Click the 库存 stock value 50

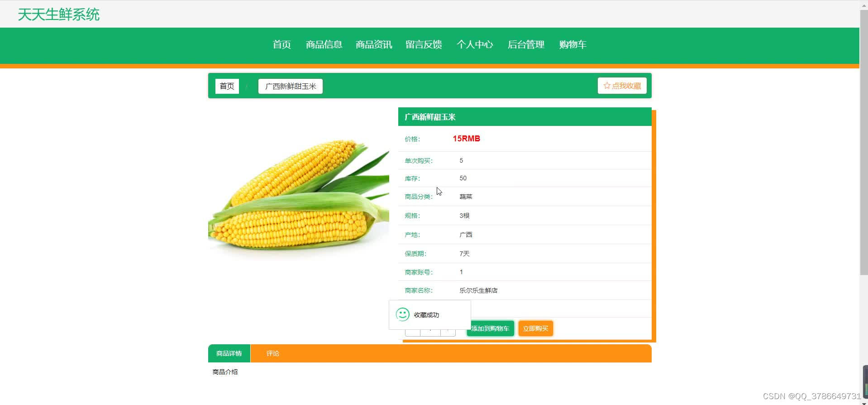pos(463,178)
